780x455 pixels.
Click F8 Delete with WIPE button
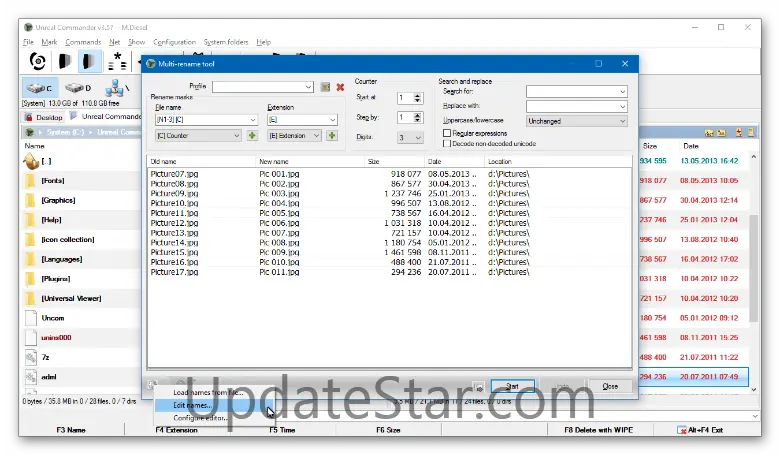click(598, 430)
